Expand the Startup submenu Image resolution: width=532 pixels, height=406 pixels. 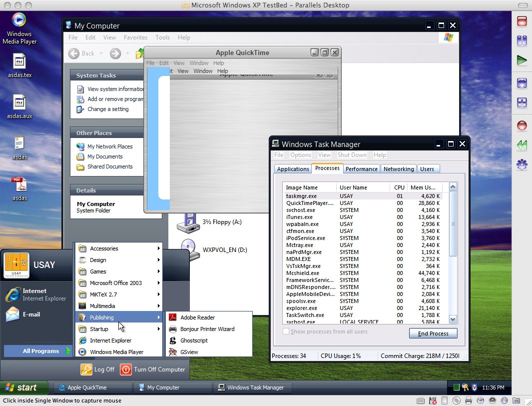click(x=119, y=329)
